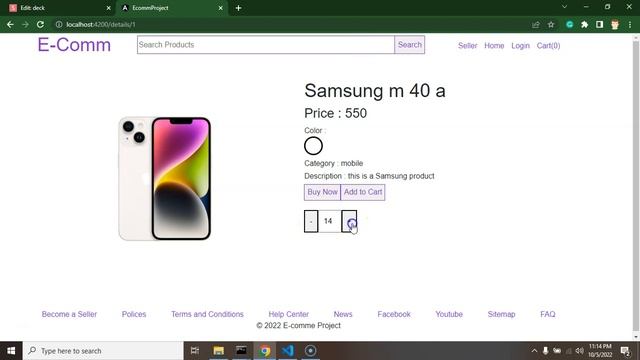View Cart(0) link
The width and height of the screenshot is (640, 360).
coord(548,46)
